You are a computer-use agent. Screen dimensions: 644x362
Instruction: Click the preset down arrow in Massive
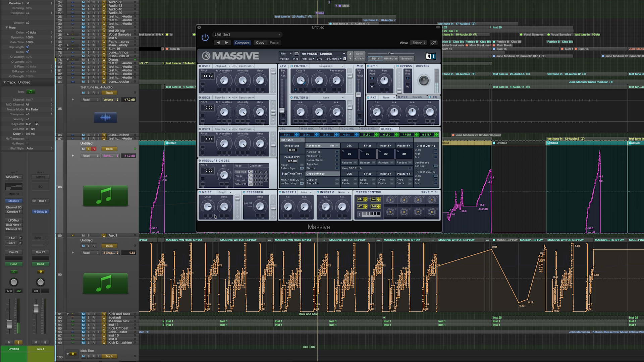(350, 59)
